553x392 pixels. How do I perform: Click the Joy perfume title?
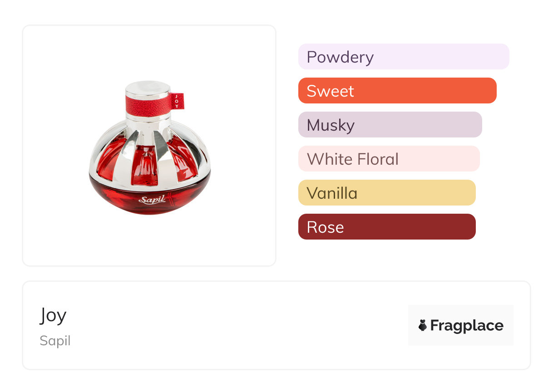tap(53, 315)
